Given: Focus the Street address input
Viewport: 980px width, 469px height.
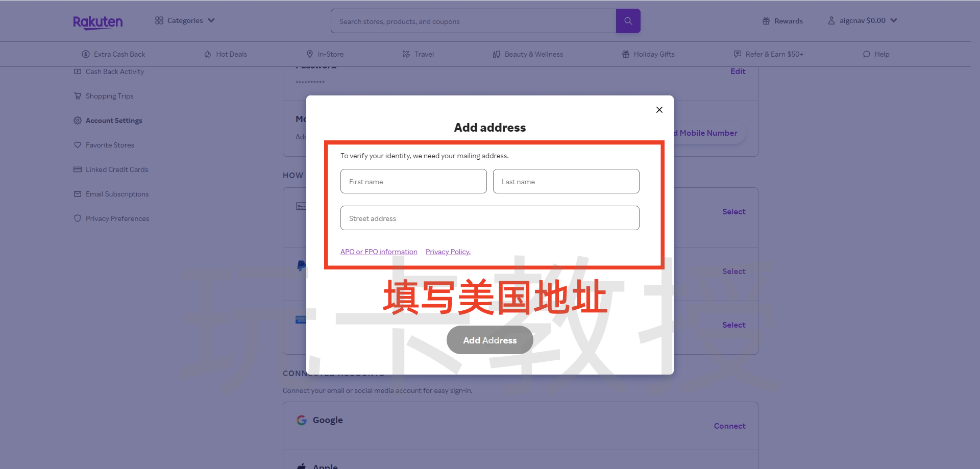Looking at the screenshot, I should pos(489,218).
